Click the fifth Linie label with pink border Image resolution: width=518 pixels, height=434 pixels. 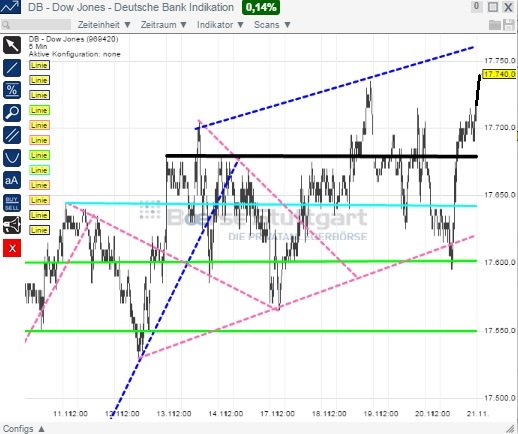(39, 125)
